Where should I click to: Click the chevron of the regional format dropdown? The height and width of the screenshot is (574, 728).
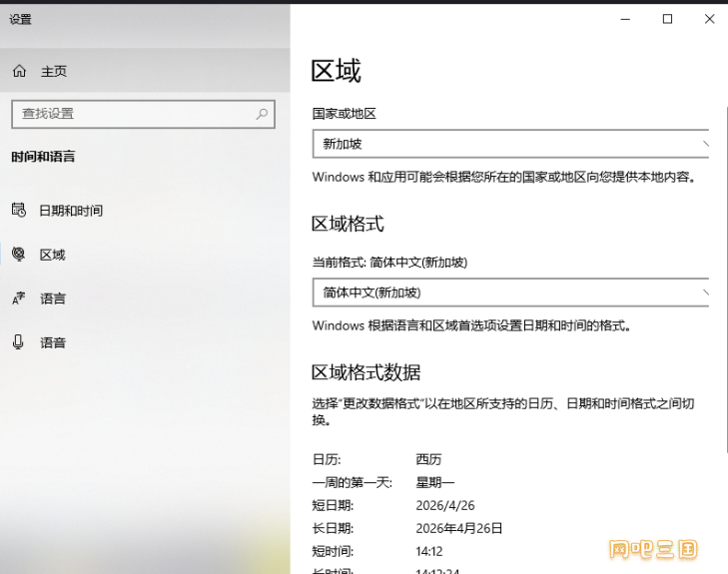click(x=706, y=292)
